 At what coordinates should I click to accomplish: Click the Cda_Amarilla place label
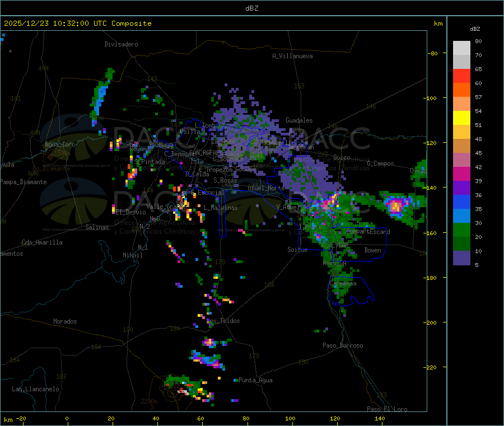(42, 242)
